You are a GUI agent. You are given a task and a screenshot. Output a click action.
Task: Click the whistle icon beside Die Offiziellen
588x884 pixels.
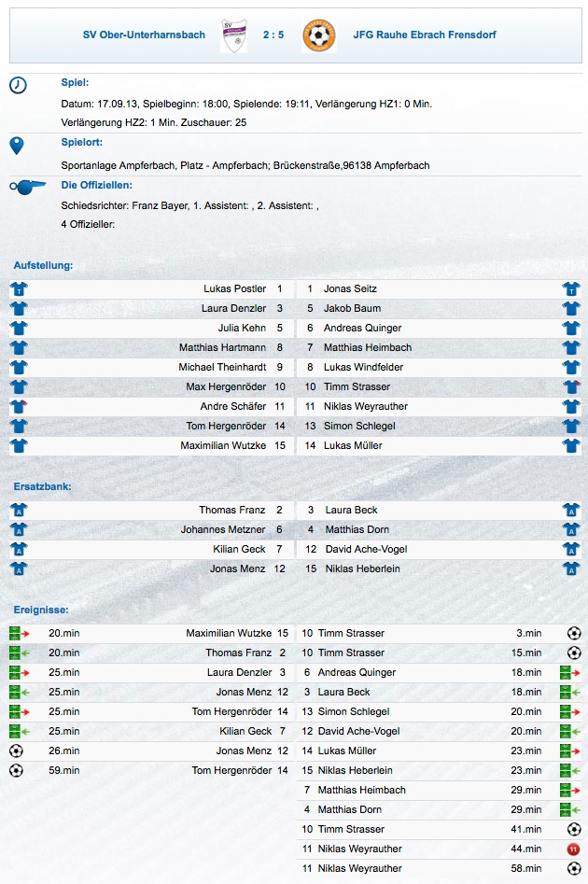[28, 187]
